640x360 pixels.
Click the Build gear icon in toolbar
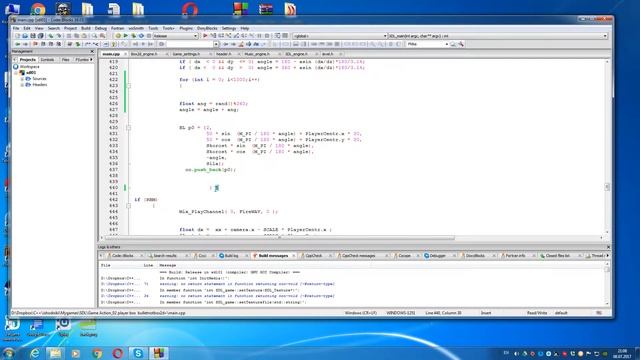[x=118, y=36]
